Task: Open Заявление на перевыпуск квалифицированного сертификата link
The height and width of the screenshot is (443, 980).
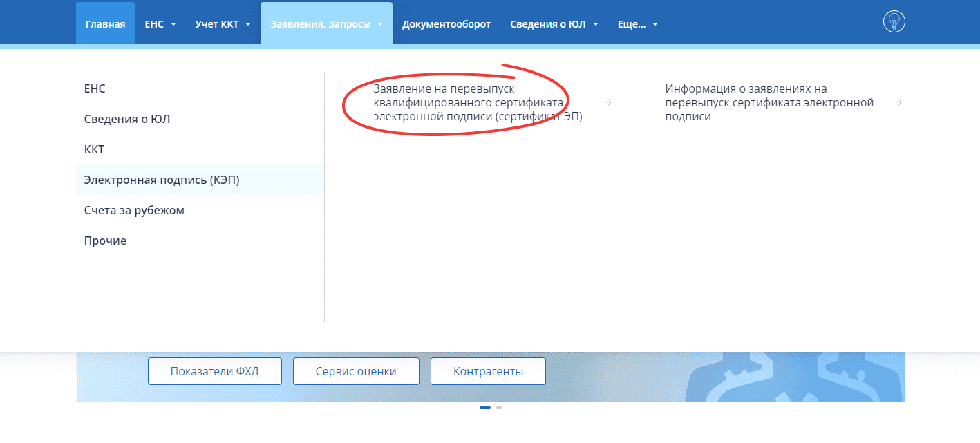Action: (477, 103)
